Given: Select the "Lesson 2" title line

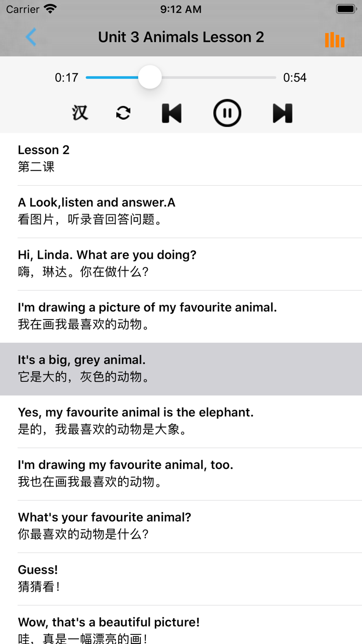Looking at the screenshot, I should [181, 158].
